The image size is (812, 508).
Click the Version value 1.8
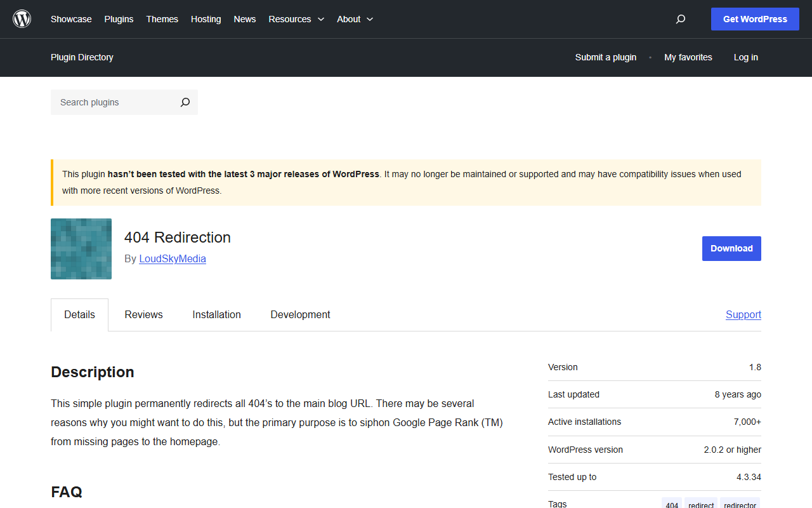pos(755,367)
